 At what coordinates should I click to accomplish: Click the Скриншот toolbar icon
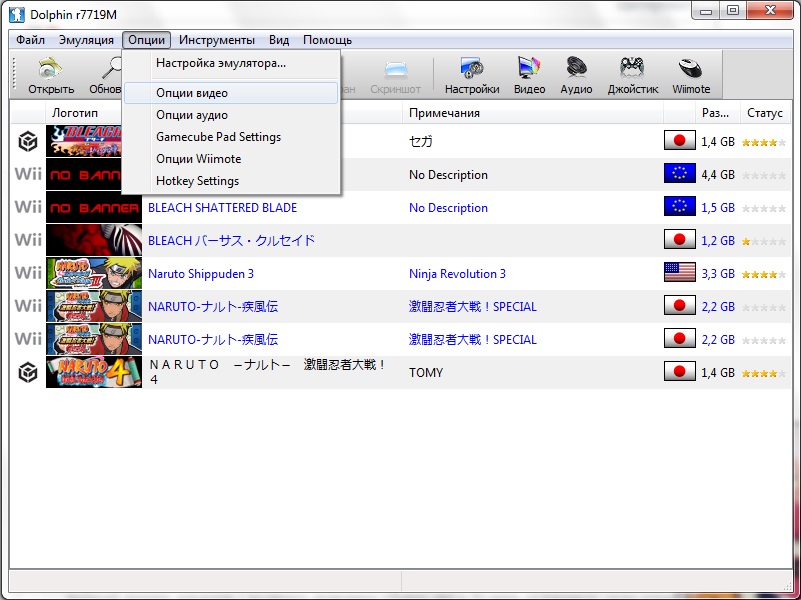pyautogui.click(x=395, y=75)
